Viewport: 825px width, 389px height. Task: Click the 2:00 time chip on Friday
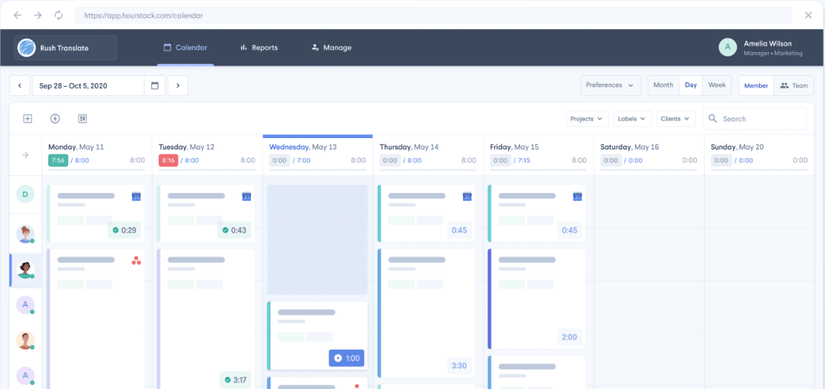point(569,337)
